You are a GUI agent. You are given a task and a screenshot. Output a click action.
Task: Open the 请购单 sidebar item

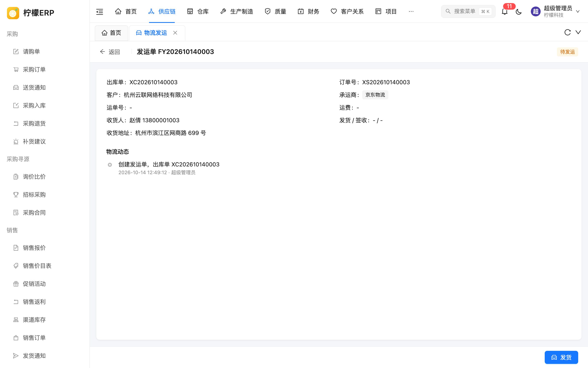point(45,52)
